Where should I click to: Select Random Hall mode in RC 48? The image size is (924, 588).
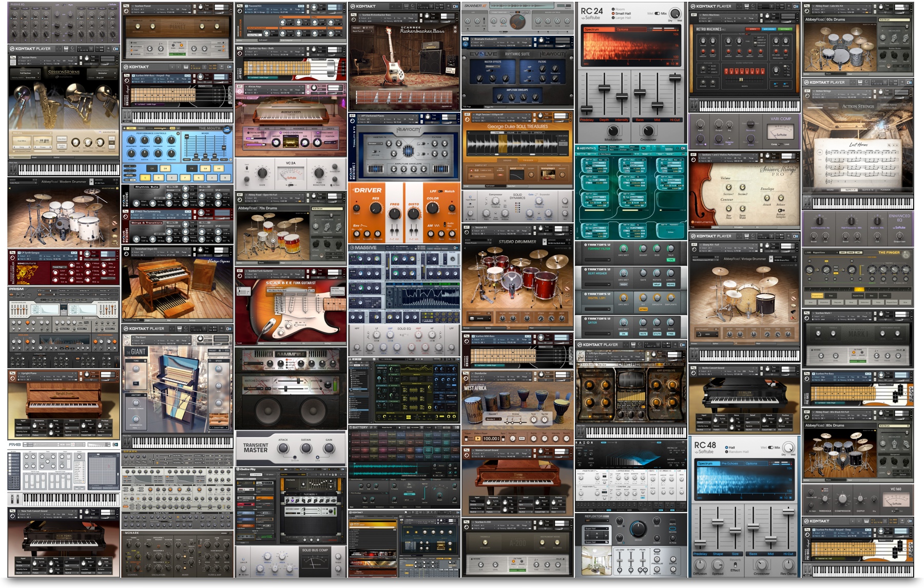coord(727,452)
